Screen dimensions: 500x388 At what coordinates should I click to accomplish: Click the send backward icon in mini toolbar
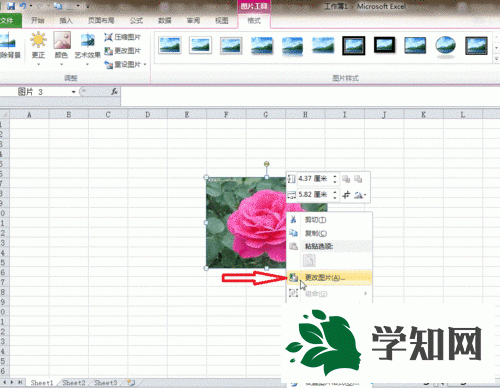358,179
